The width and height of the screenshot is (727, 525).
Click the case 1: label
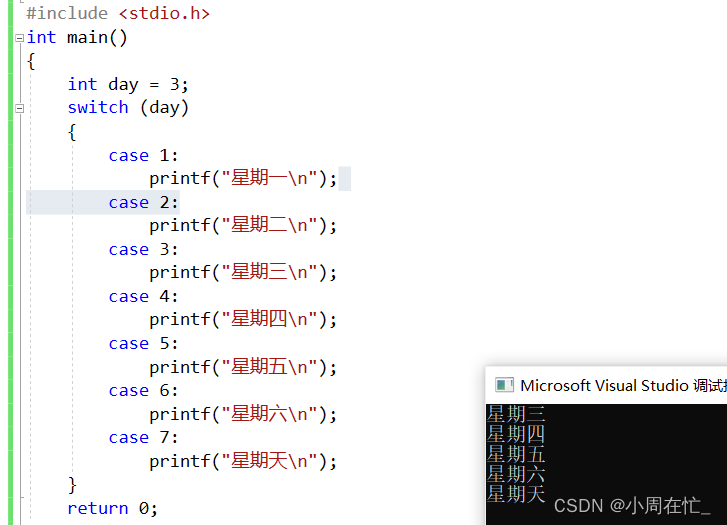(142, 156)
